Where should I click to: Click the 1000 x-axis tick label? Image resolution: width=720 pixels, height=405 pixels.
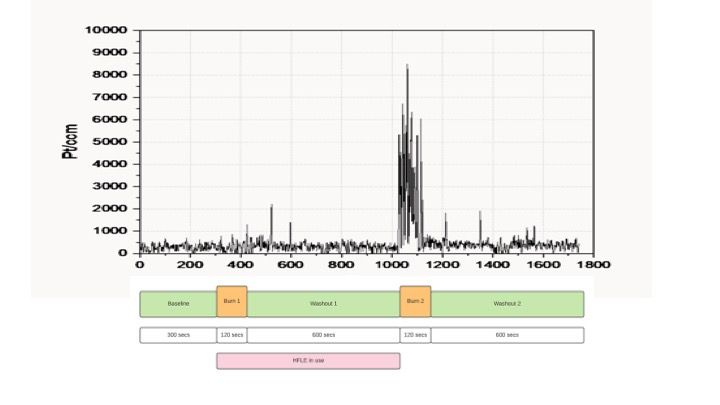pos(391,265)
